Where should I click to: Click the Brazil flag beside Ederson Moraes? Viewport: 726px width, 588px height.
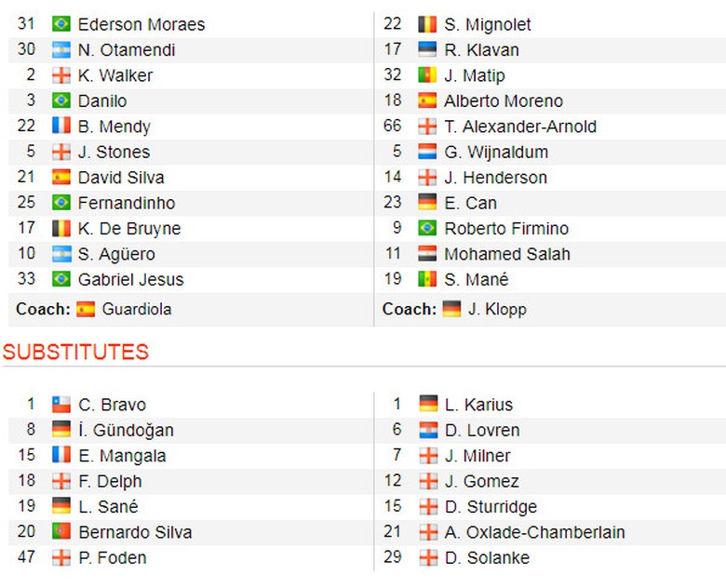coord(61,24)
